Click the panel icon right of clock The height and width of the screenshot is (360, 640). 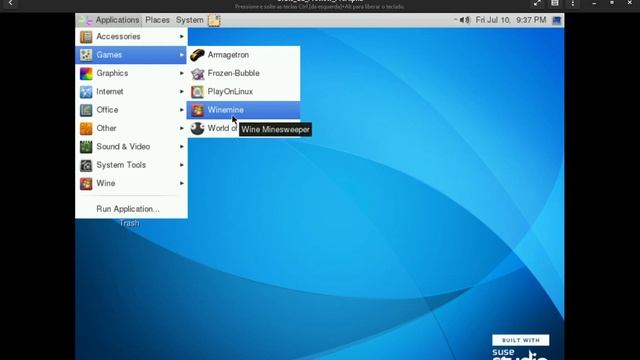pyautogui.click(x=556, y=20)
